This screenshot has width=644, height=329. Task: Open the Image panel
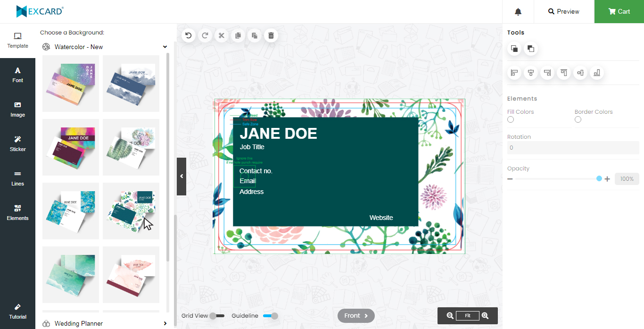pos(17,110)
